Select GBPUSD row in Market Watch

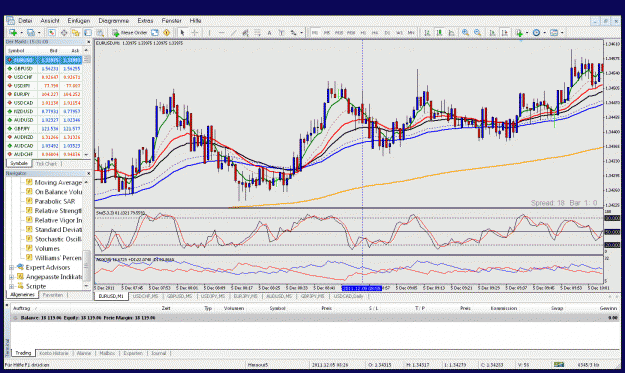tap(44, 69)
